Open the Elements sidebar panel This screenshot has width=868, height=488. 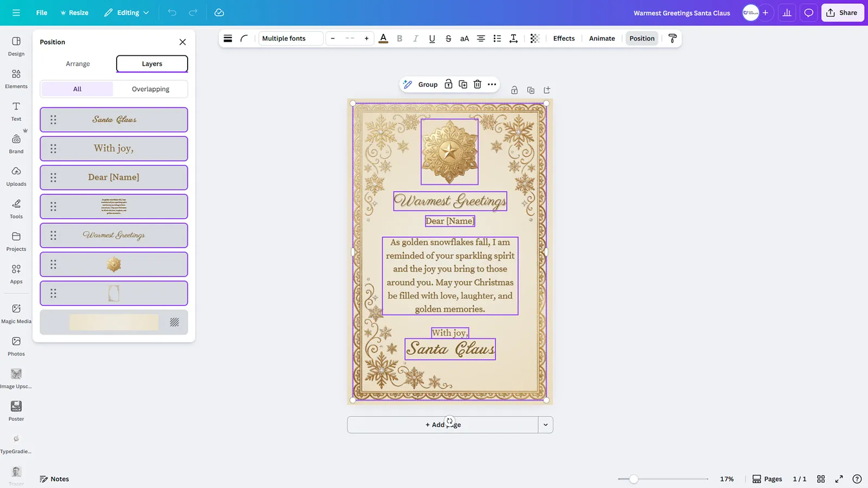coord(16,79)
